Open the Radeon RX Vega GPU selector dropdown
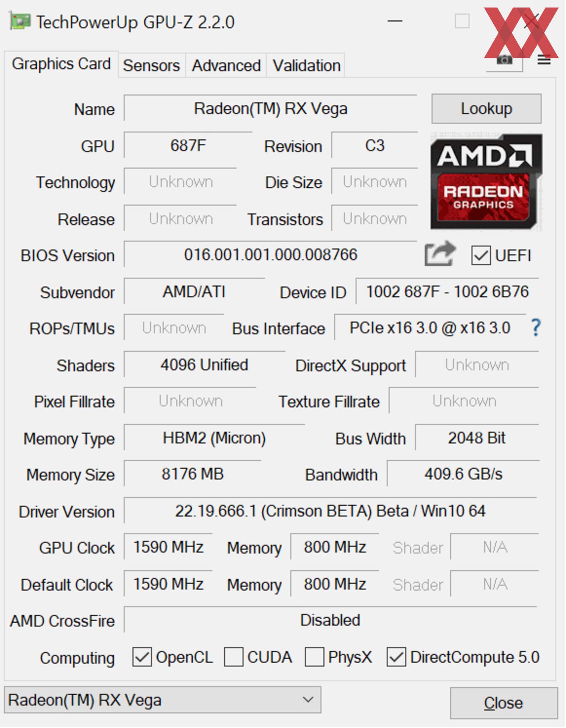 [x=163, y=700]
